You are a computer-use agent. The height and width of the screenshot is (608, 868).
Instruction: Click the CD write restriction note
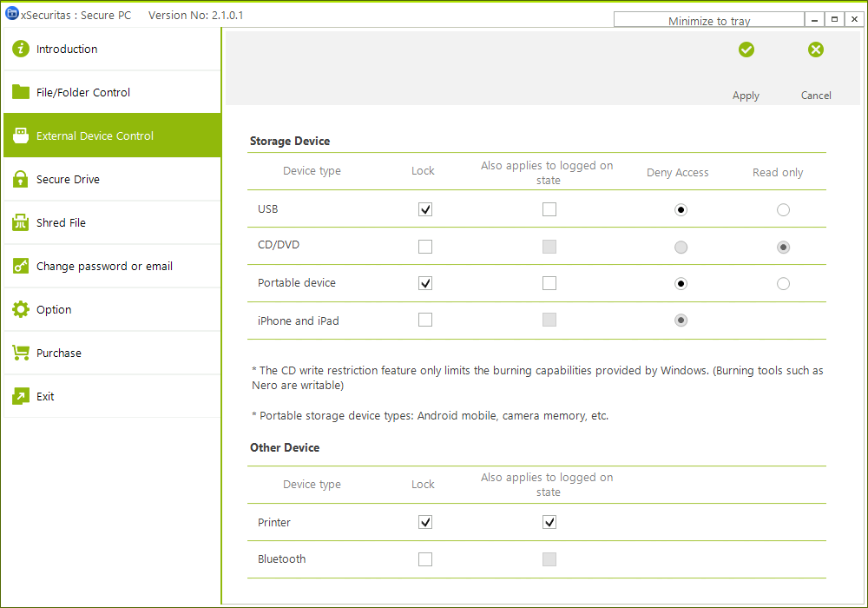(537, 378)
